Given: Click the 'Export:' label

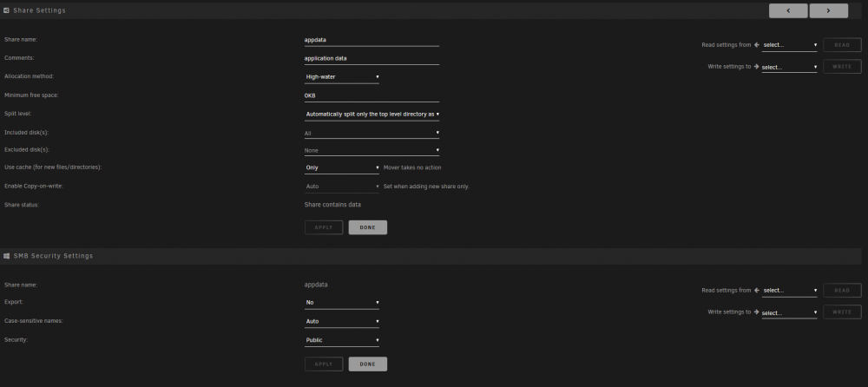Looking at the screenshot, I should (14, 302).
